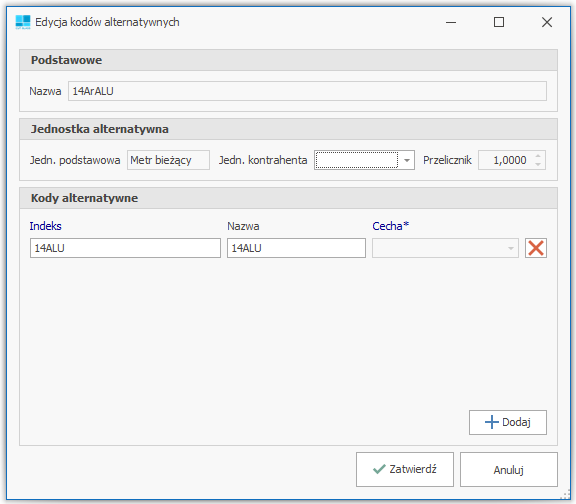This screenshot has height=504, width=576.
Task: Confirm changes with the Zatwierdź button
Action: coord(405,469)
